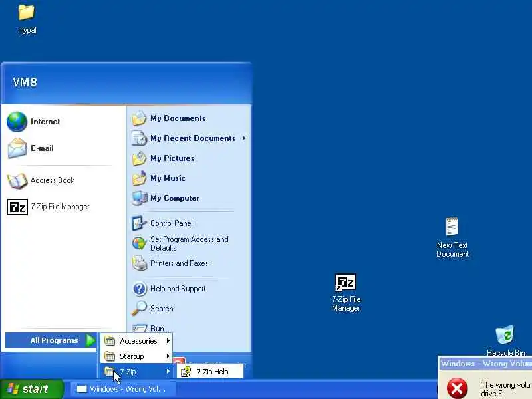Click the red Turn Off Computer icon
532x399 pixels.
(x=179, y=360)
